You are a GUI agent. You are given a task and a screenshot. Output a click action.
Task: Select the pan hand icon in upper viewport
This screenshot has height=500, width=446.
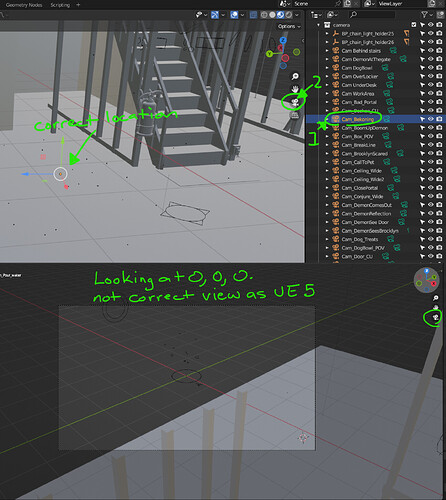295,89
